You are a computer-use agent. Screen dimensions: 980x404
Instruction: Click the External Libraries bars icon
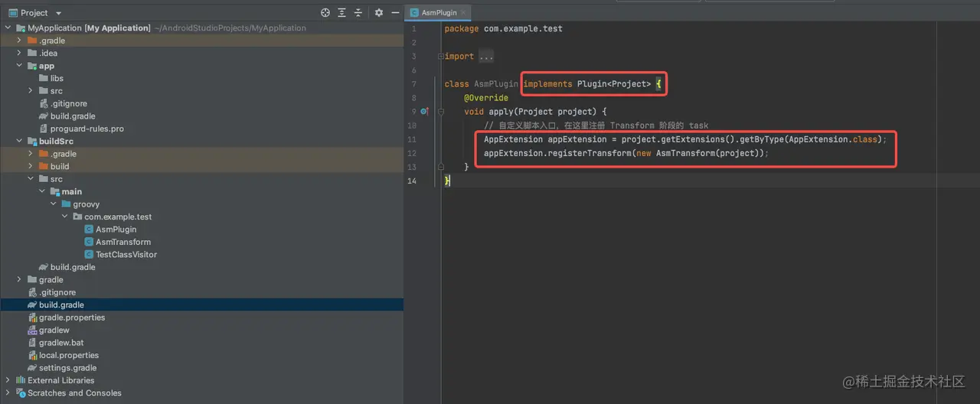click(x=21, y=380)
